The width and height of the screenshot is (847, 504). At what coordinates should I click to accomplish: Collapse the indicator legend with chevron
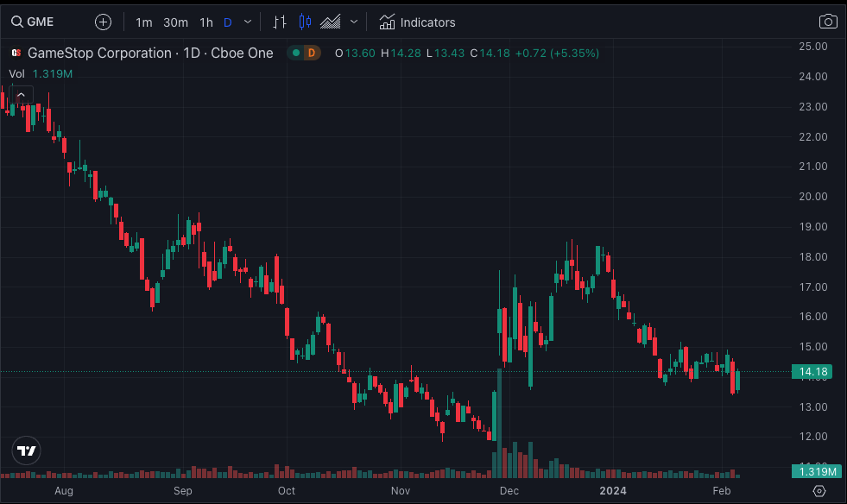pyautogui.click(x=21, y=95)
